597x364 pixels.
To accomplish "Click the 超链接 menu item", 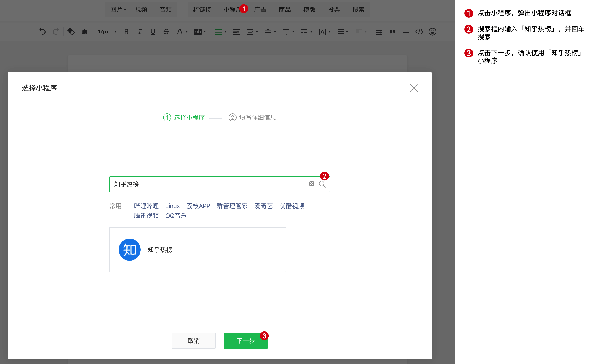I will (x=202, y=10).
